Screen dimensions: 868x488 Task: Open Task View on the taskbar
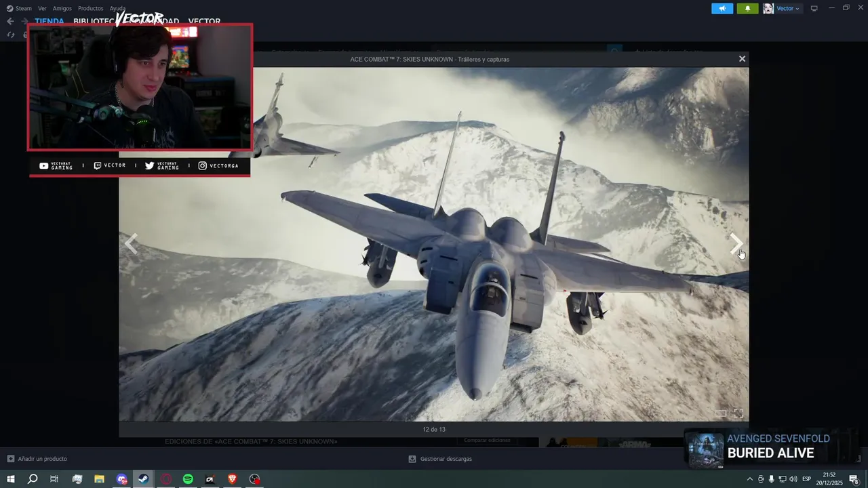point(54,479)
